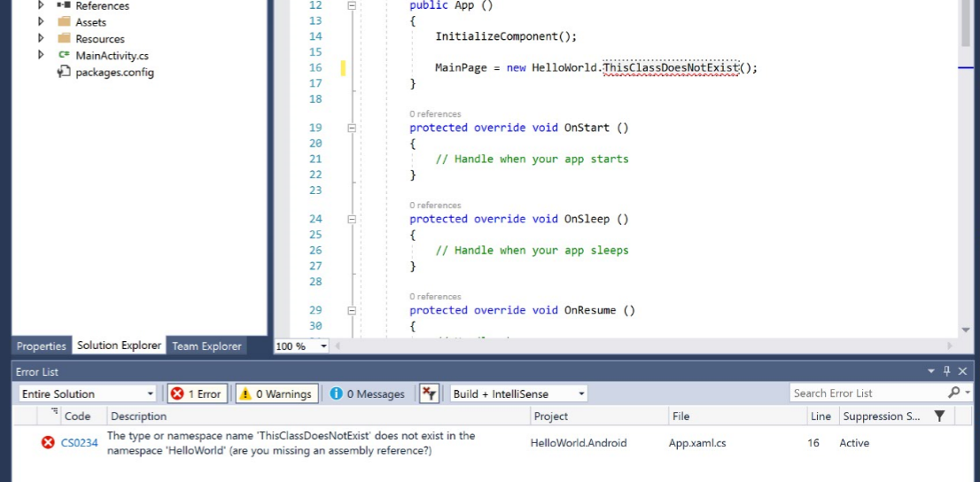Screen dimensions: 980x482
Task: Click the C# icon beside MainActivity.cs
Action: [x=64, y=55]
